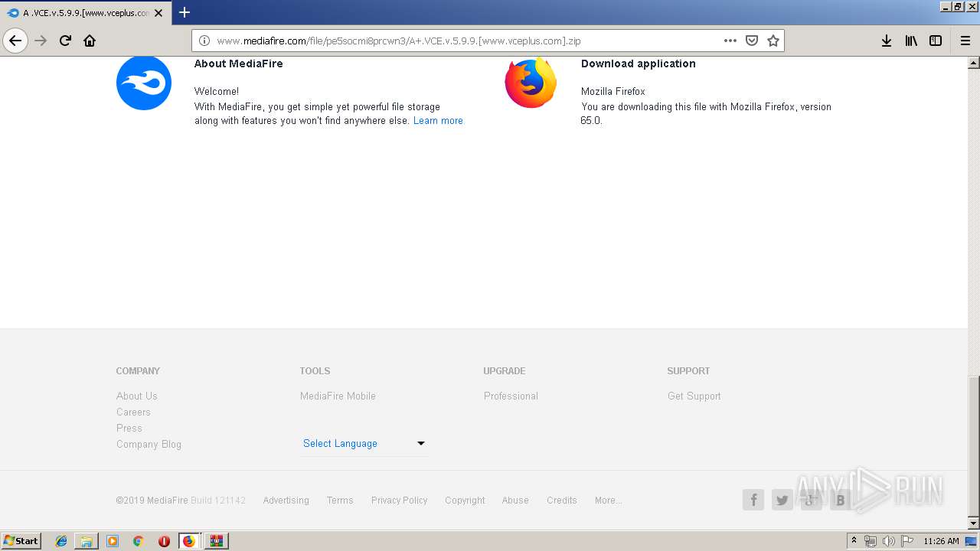The image size is (980, 551).
Task: Show hidden system tray icons
Action: [854, 541]
